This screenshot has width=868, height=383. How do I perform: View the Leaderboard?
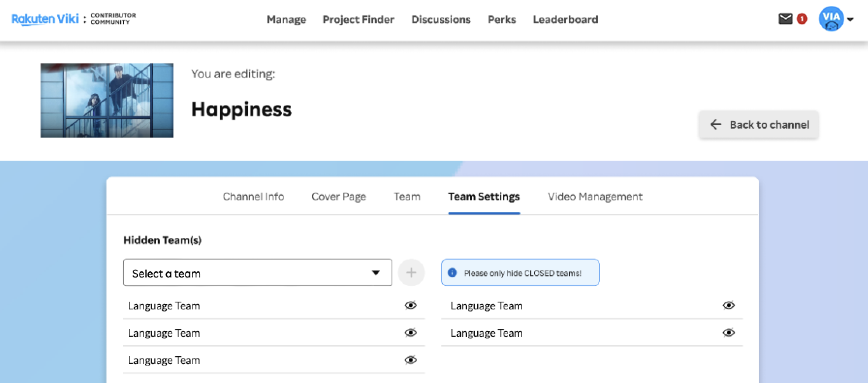565,19
